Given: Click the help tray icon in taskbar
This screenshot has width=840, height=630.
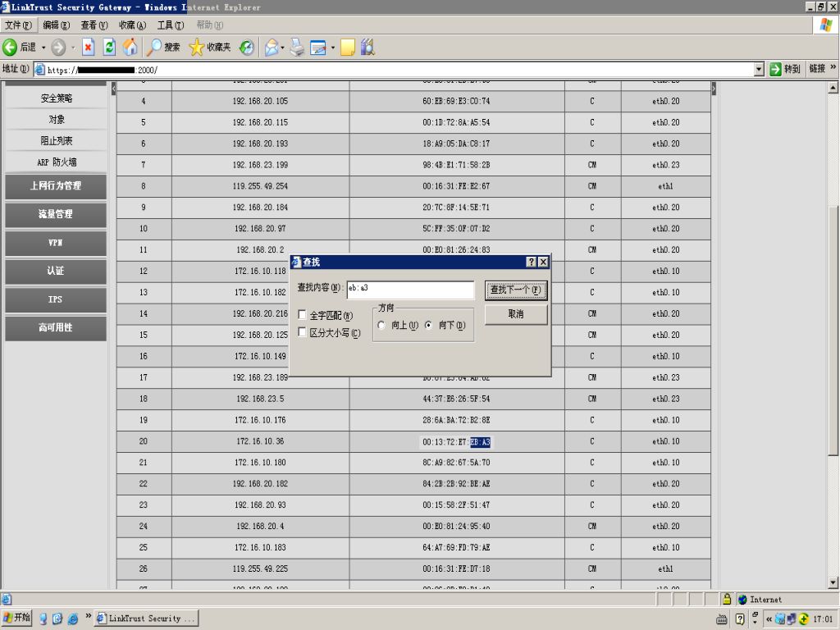Looking at the screenshot, I should coord(740,619).
